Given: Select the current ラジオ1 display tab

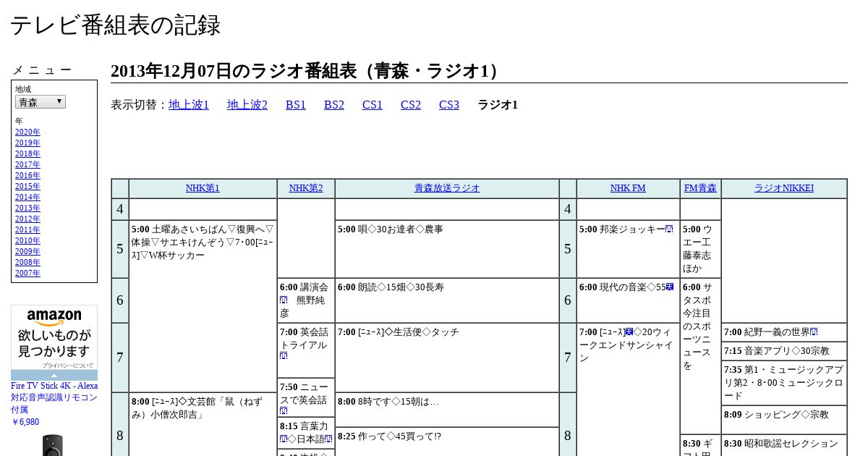Looking at the screenshot, I should coord(498,105).
